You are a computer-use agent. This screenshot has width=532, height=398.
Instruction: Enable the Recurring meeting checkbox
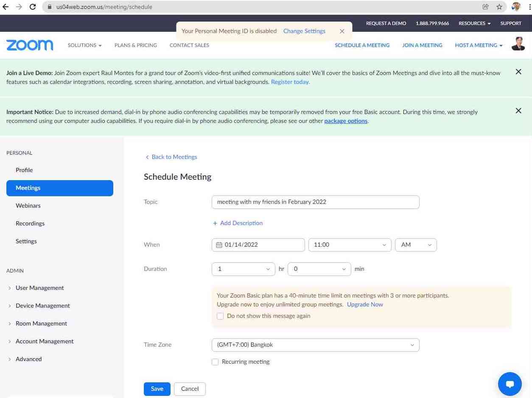(215, 362)
